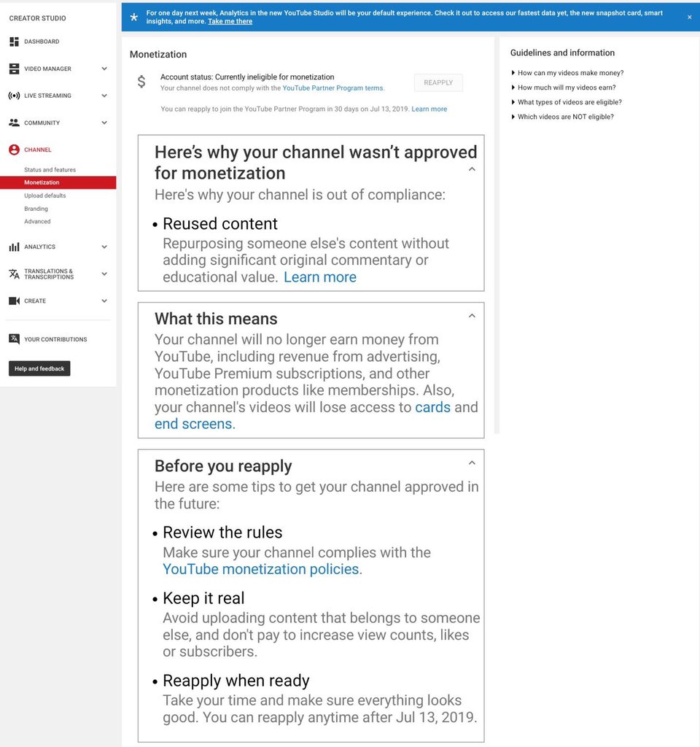This screenshot has width=700, height=747.
Task: Click the Translations & Transcriptions icon
Action: tap(15, 274)
